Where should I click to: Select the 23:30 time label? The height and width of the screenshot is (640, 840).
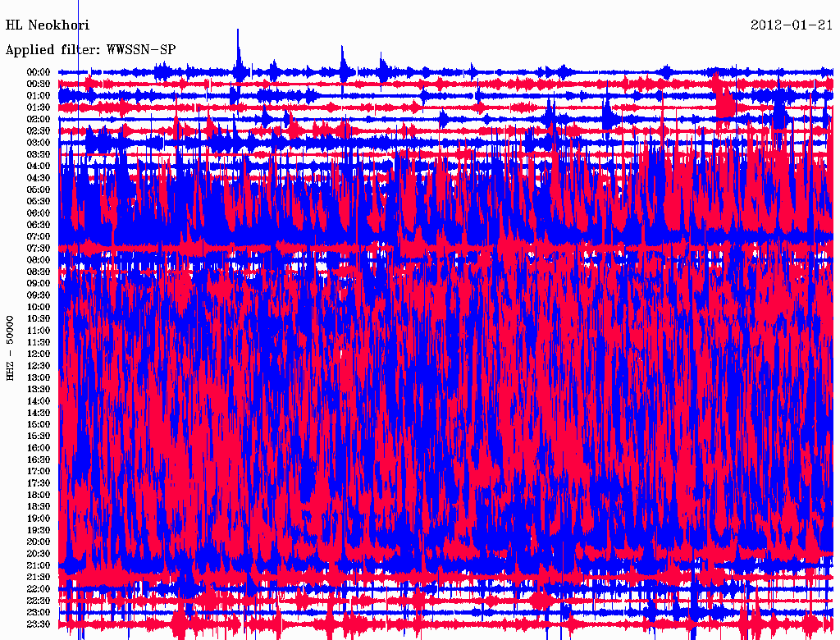(x=39, y=624)
